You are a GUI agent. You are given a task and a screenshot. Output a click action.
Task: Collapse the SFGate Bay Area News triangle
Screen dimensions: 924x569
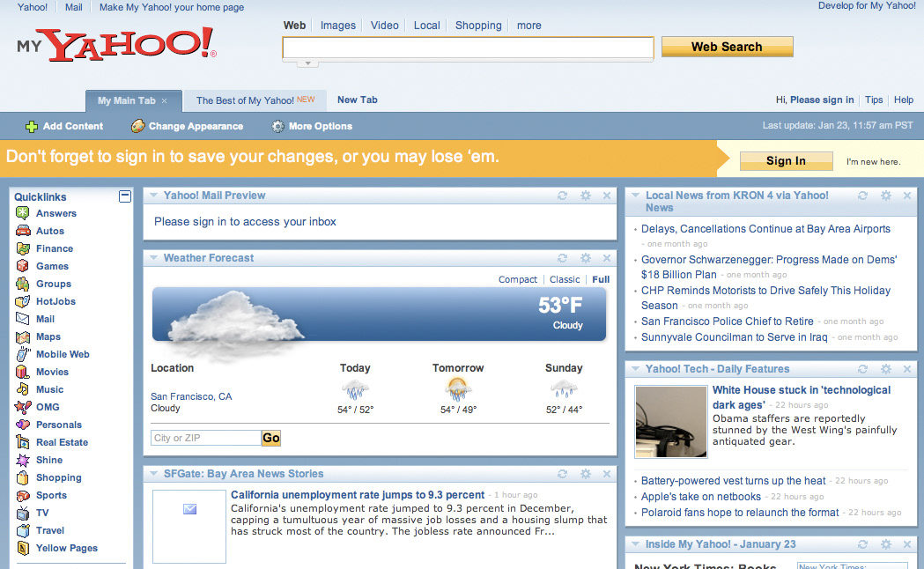(153, 473)
